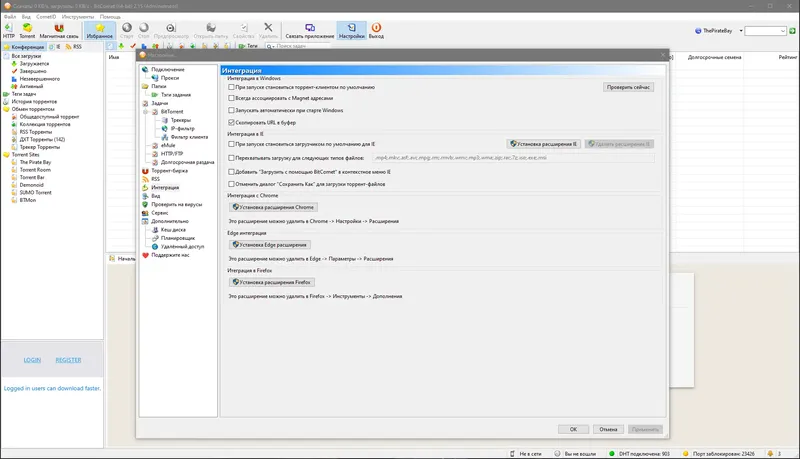Click the Отмена button
This screenshot has height=459, width=800.
click(x=608, y=429)
